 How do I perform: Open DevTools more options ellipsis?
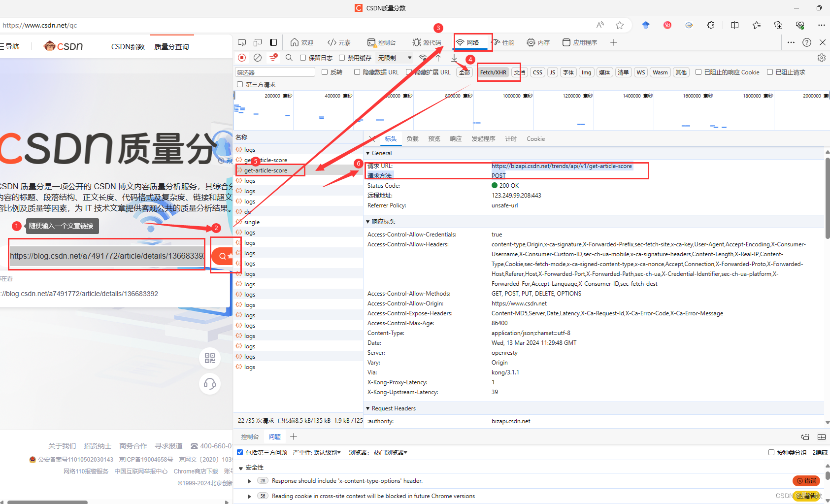coord(791,42)
